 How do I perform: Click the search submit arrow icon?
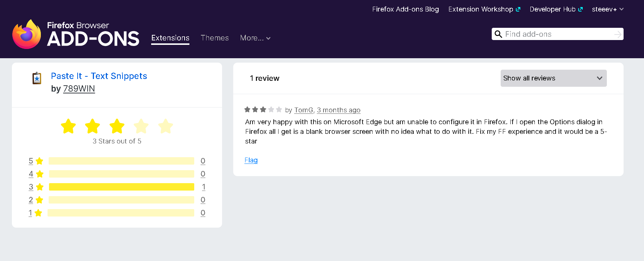618,34
